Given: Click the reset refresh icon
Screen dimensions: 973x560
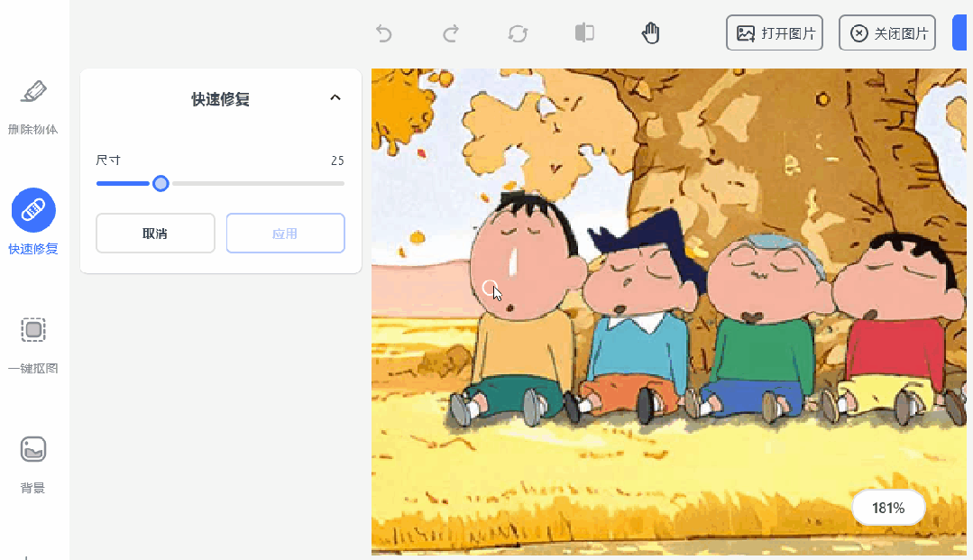Looking at the screenshot, I should (518, 32).
